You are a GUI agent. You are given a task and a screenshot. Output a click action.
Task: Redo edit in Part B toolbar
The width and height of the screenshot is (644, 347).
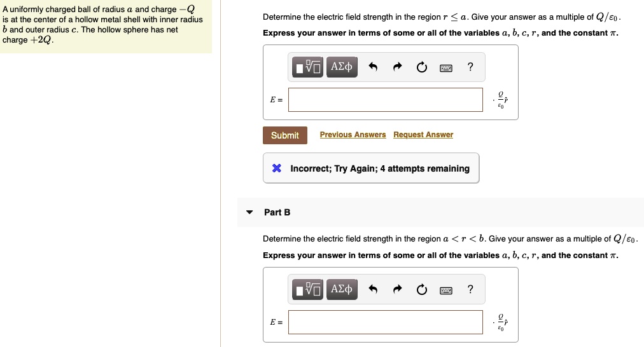pos(397,290)
